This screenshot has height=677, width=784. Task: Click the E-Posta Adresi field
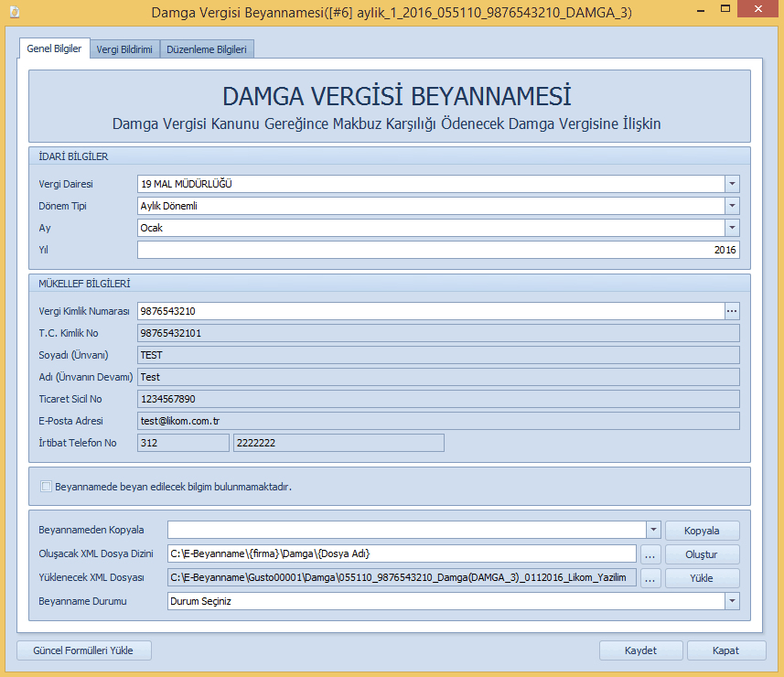pos(438,421)
